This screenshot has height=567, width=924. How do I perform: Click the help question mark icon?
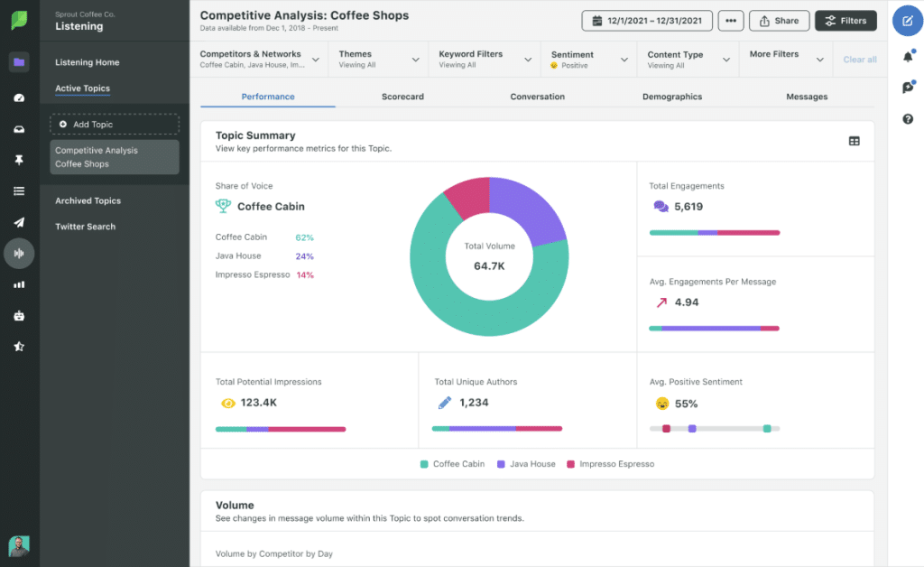click(x=908, y=118)
